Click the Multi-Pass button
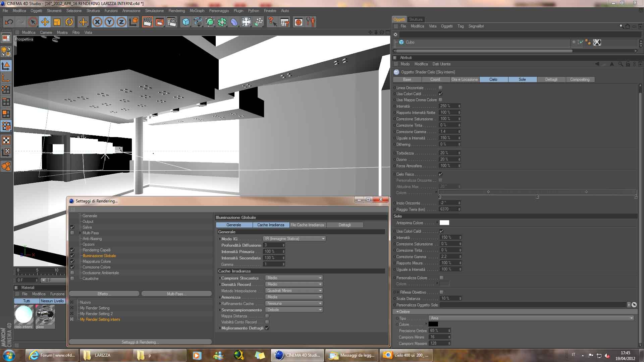The height and width of the screenshot is (362, 644). coord(176,294)
